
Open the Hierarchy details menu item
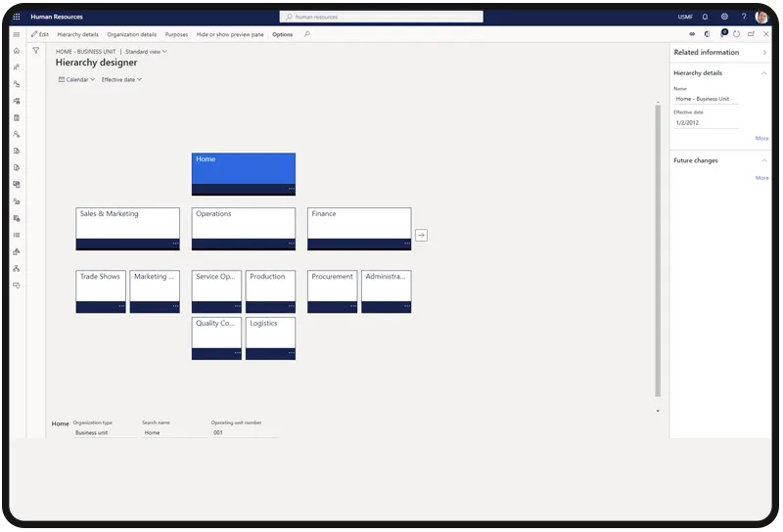click(77, 34)
